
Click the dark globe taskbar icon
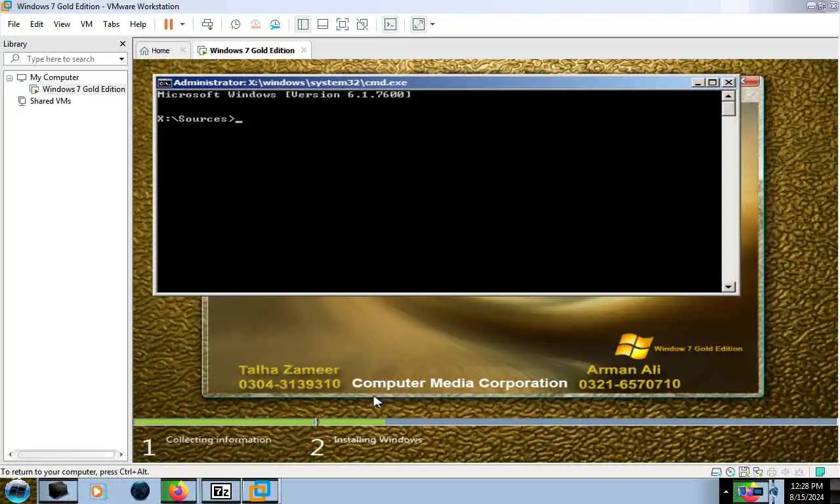click(x=140, y=491)
